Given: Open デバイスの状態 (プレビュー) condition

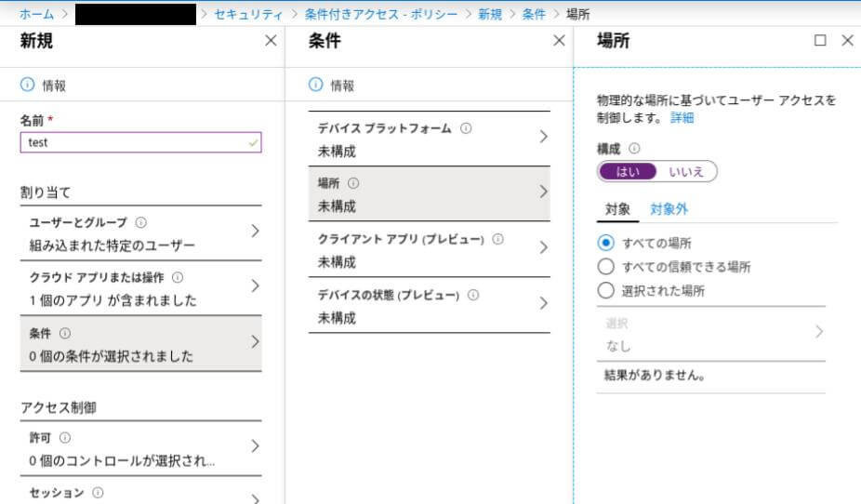Looking at the screenshot, I should coord(430,306).
